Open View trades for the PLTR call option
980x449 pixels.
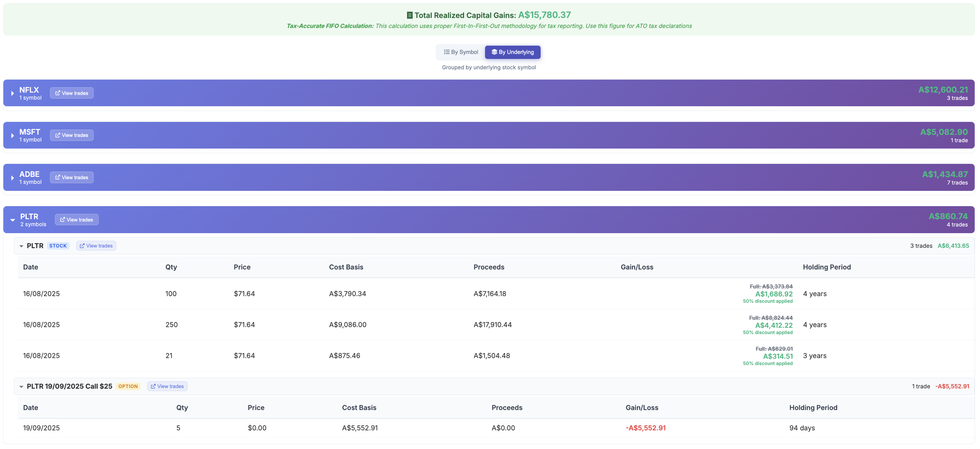point(167,386)
